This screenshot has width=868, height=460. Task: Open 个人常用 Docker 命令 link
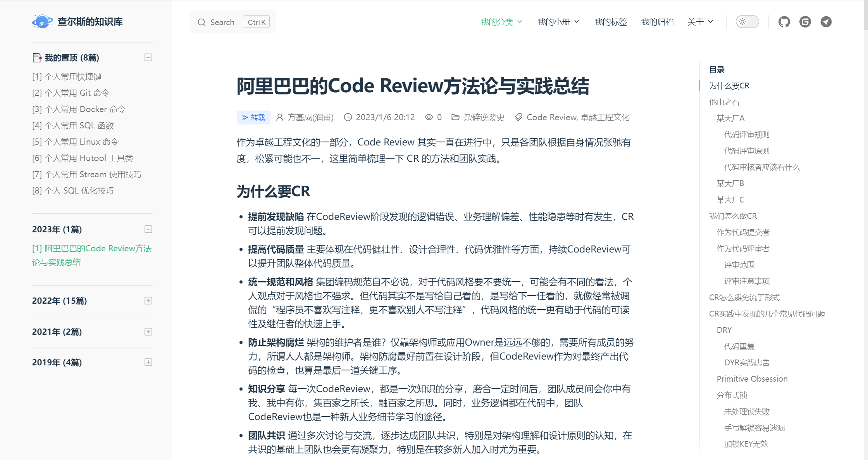coord(79,109)
